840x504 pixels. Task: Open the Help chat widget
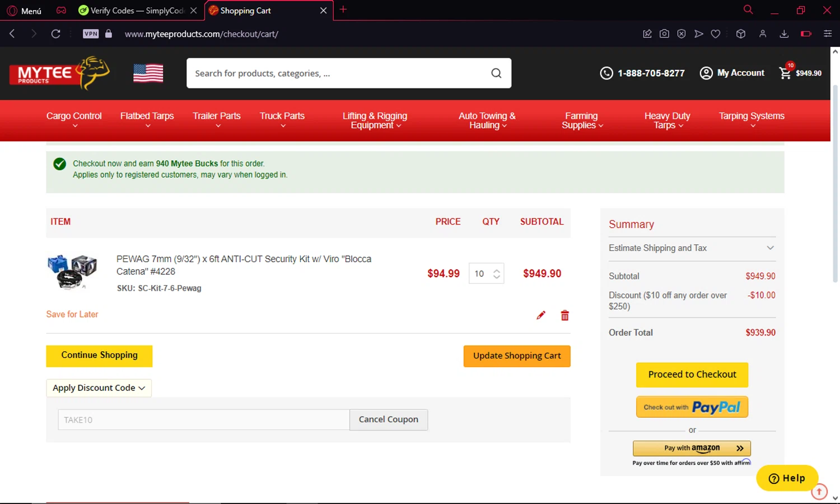pyautogui.click(x=787, y=478)
